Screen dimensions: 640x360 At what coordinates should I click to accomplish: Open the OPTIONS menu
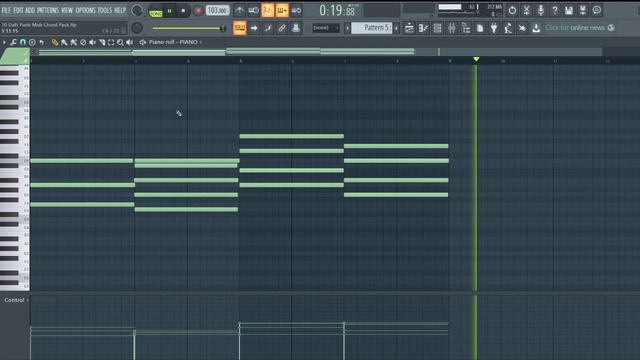85,10
